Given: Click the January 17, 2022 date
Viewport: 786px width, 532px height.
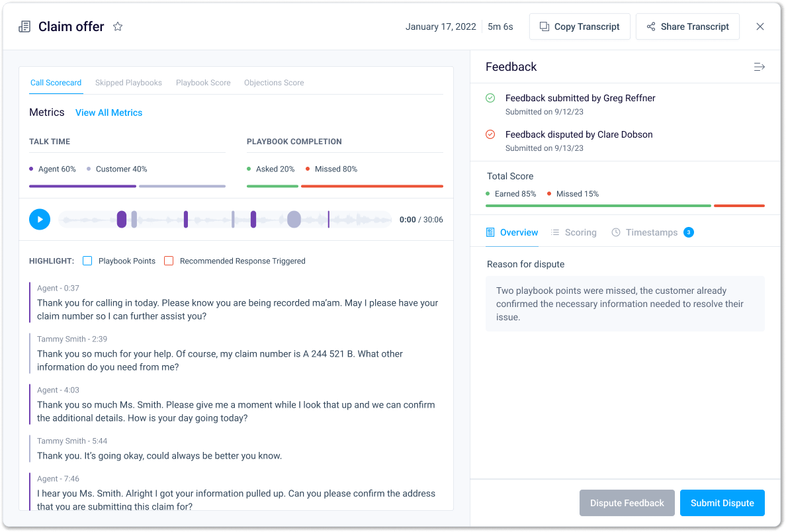Looking at the screenshot, I should coord(441,26).
